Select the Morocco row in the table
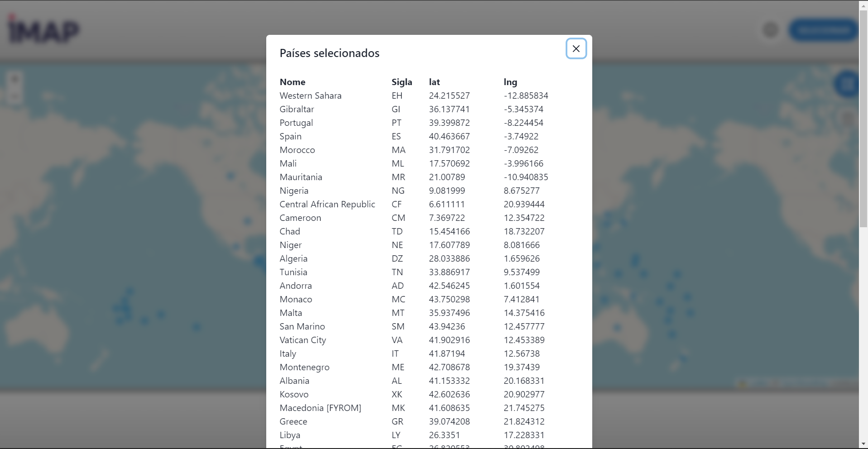This screenshot has height=449, width=868. pyautogui.click(x=297, y=150)
